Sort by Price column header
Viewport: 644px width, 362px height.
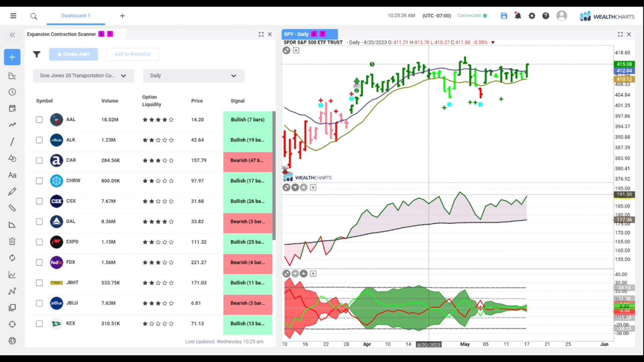(197, 101)
